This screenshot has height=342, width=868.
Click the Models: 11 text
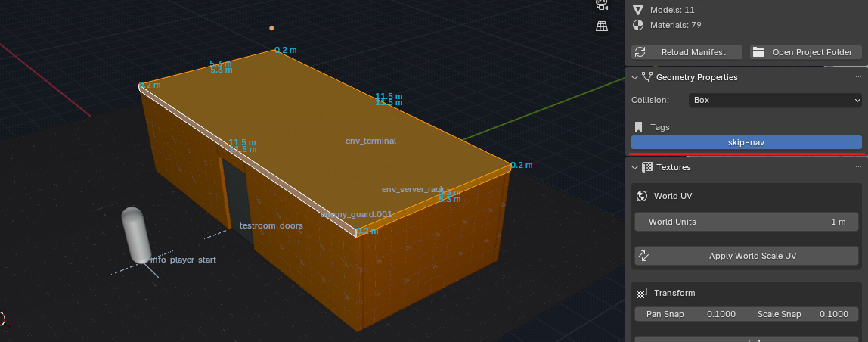point(672,9)
